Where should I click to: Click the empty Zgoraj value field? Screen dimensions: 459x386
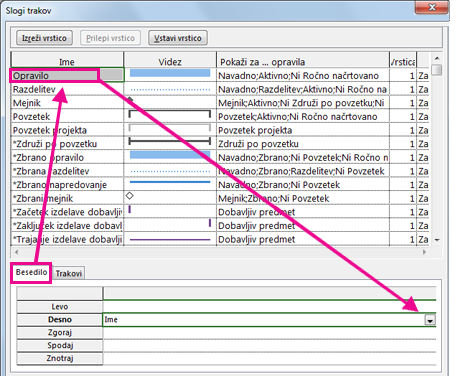click(x=270, y=333)
